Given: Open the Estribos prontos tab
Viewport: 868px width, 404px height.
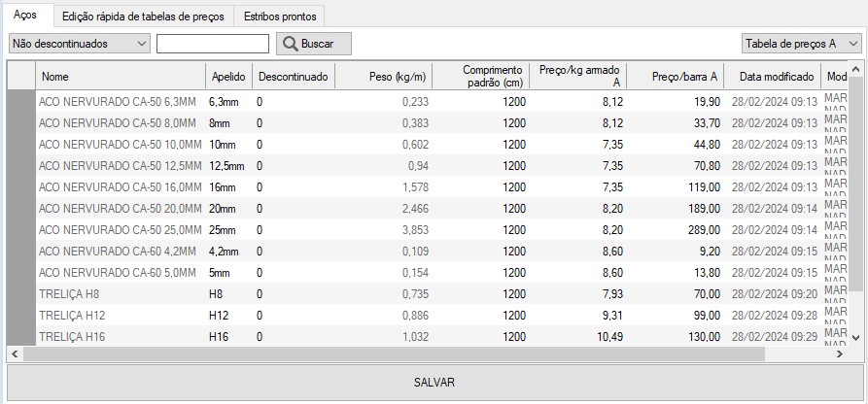Looking at the screenshot, I should [x=280, y=17].
